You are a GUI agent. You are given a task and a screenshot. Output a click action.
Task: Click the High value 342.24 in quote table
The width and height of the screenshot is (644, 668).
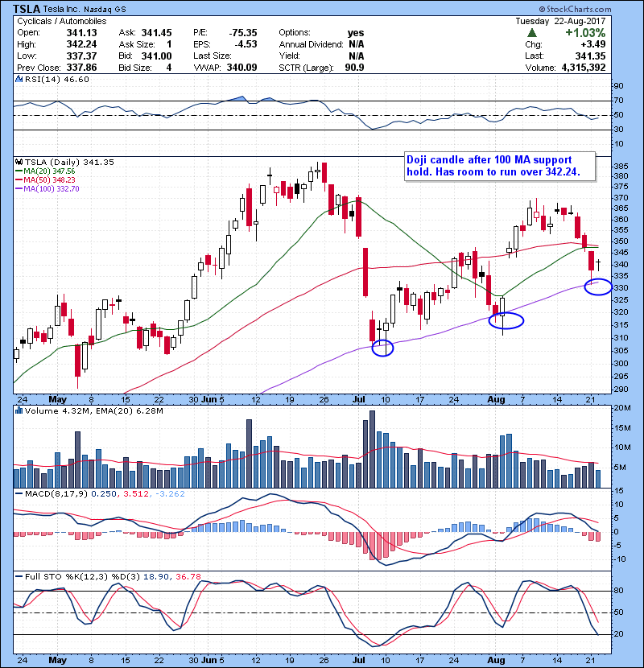pos(81,44)
